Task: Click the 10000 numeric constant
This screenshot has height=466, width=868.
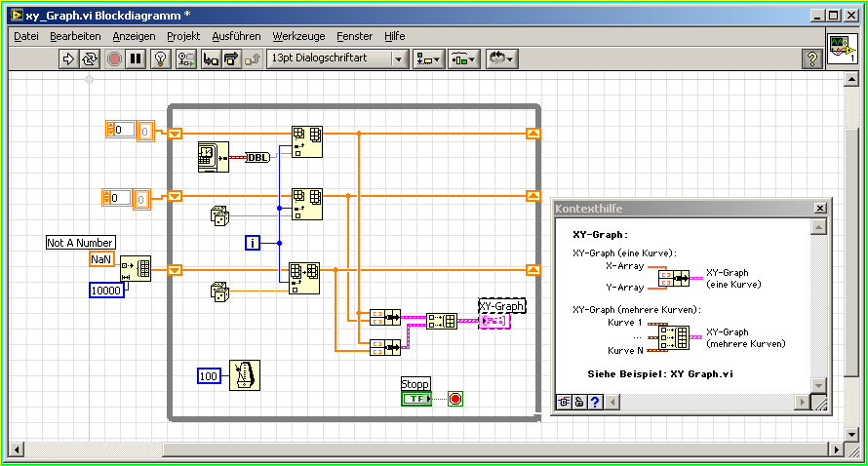Action: (106, 291)
